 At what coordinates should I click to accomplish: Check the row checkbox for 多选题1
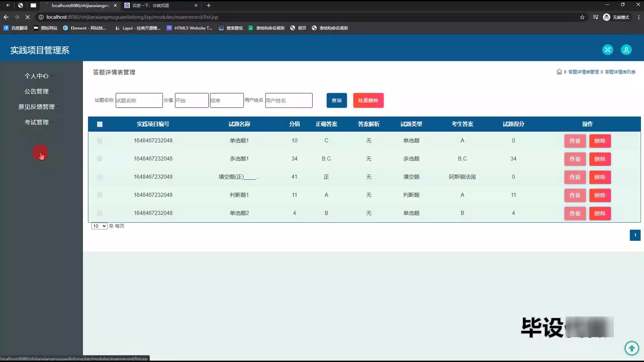click(x=100, y=159)
